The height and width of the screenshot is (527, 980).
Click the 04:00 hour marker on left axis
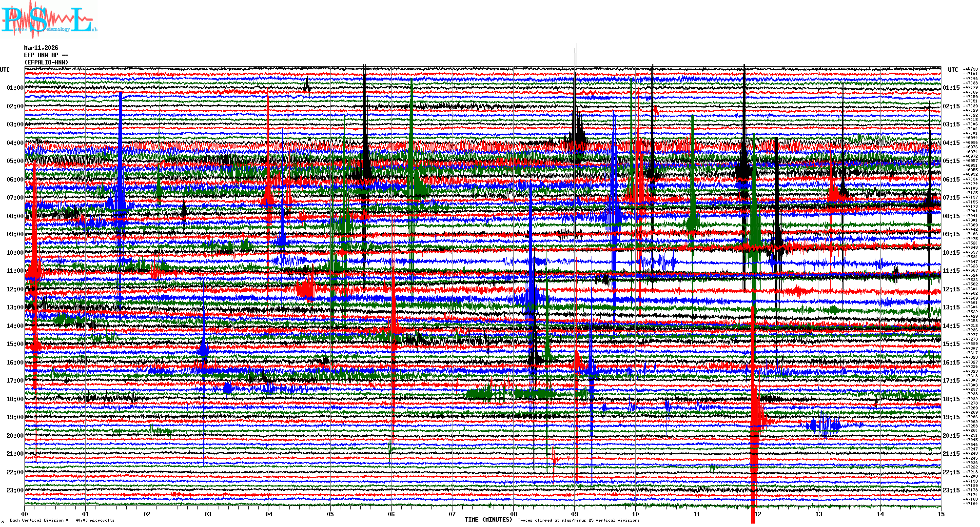coord(15,143)
